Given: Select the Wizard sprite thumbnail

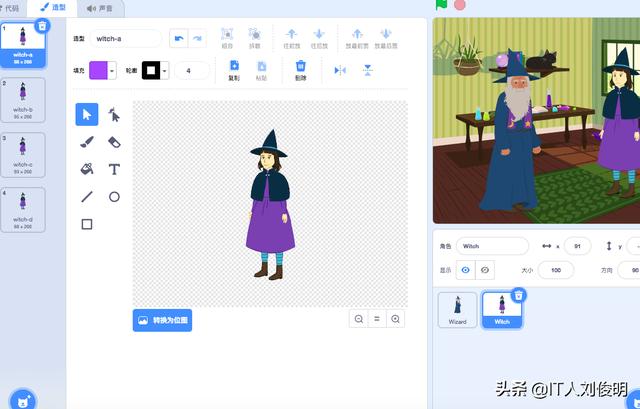Looking at the screenshot, I should click(x=457, y=308).
